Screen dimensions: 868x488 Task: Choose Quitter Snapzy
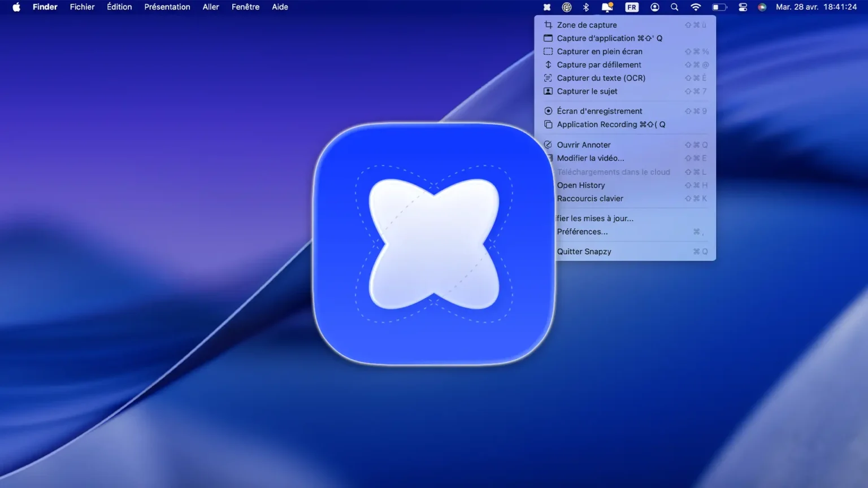[632, 252]
